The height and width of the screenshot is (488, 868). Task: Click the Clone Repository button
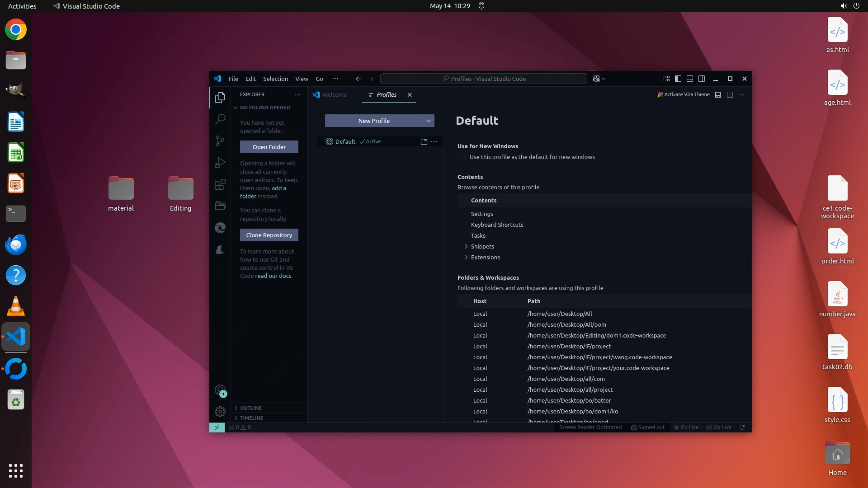(x=269, y=235)
